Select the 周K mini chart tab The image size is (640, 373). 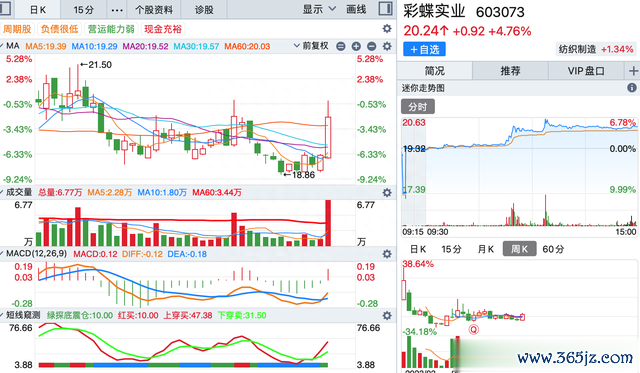(519, 249)
